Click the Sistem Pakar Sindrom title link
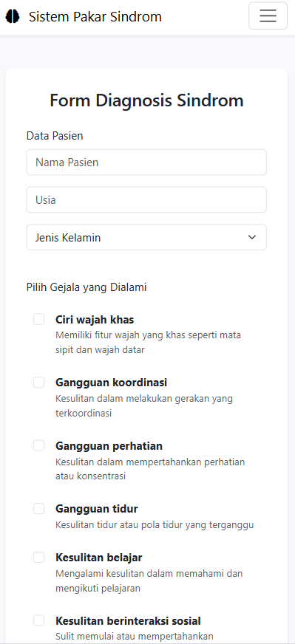295x644 pixels. click(95, 17)
